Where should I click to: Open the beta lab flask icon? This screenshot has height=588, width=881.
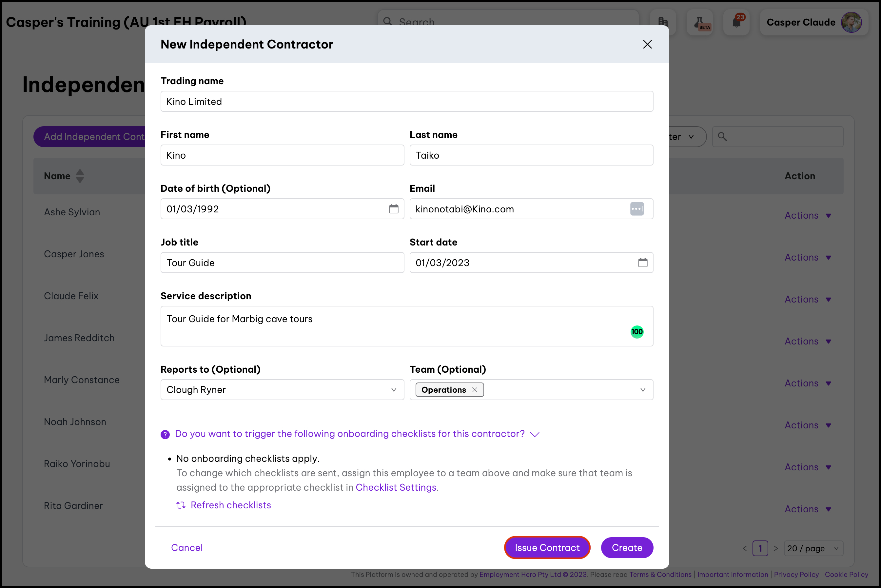click(700, 23)
